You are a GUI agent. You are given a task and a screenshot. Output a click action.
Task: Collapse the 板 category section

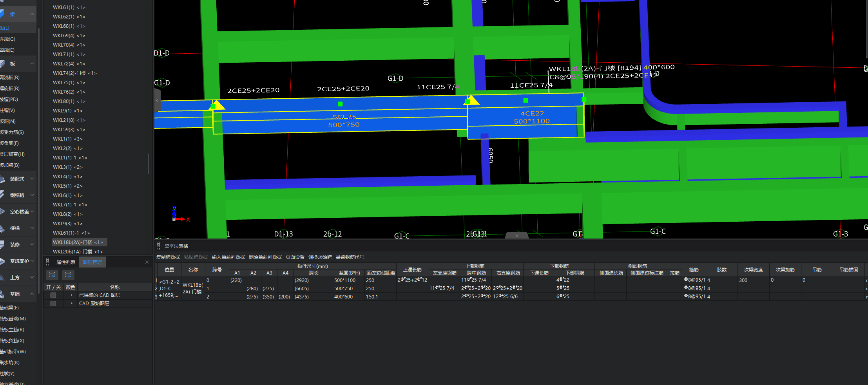pos(32,63)
